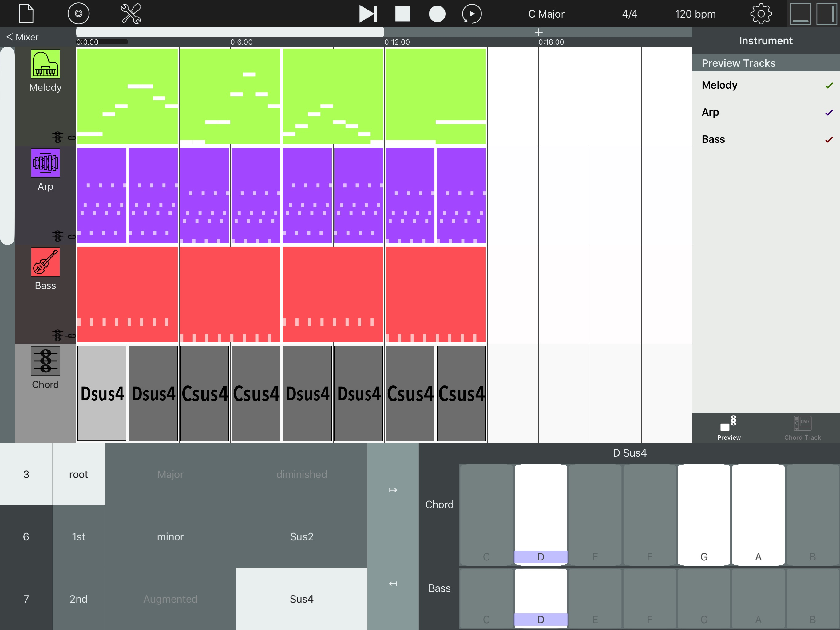Toggle the Arp preview track checkmark
840x630 pixels.
click(x=829, y=113)
